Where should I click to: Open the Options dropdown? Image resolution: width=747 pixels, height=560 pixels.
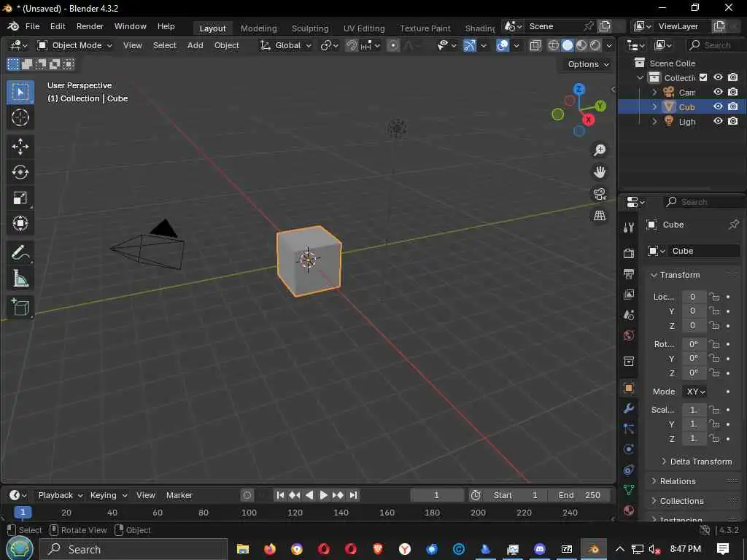tap(588, 64)
